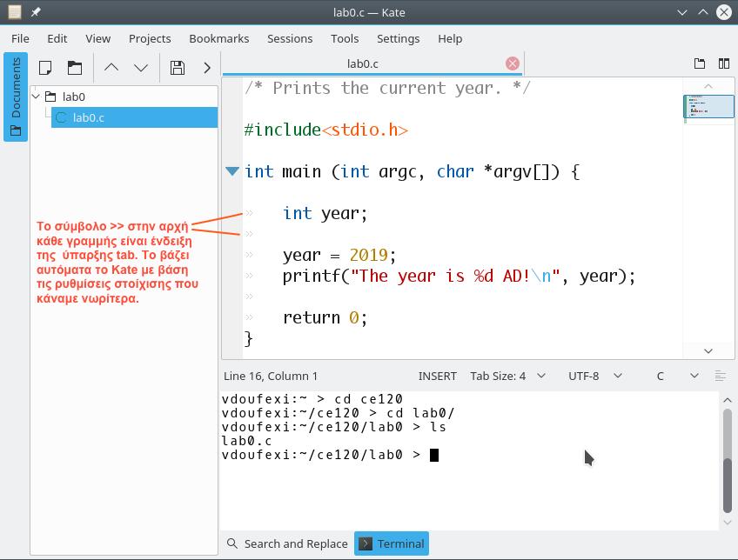Click the editor scroll-down arrow
The height and width of the screenshot is (560, 738).
(708, 350)
